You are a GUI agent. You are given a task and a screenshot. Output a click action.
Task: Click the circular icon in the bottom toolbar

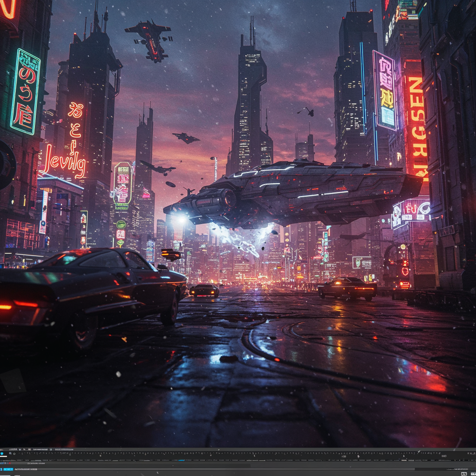tap(14, 454)
